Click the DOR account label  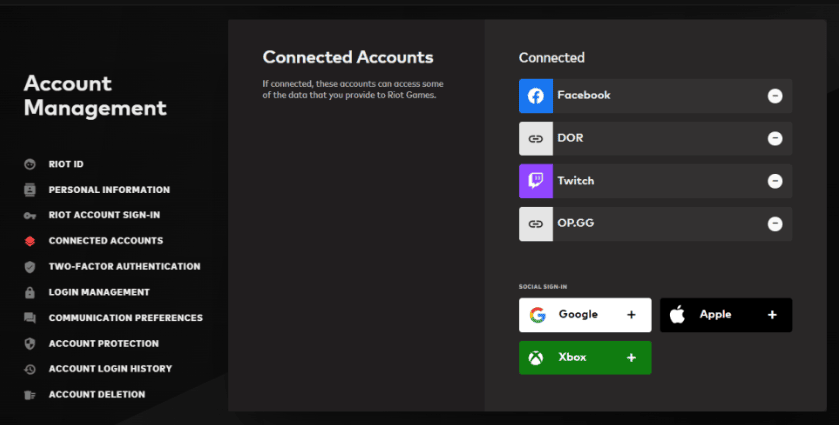click(570, 138)
